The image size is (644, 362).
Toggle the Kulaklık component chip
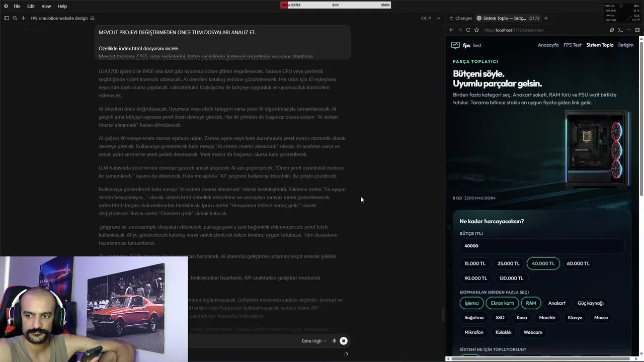(503, 332)
